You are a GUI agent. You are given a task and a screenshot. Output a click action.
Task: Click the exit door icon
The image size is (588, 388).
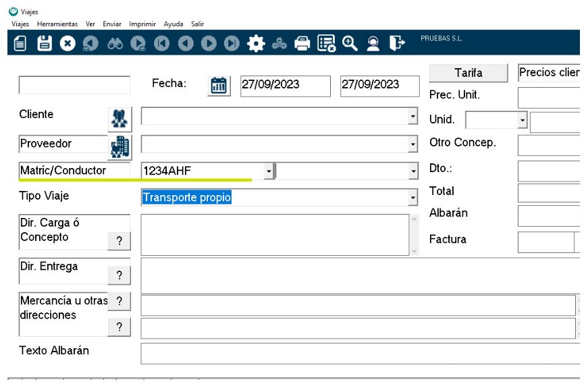(x=397, y=43)
